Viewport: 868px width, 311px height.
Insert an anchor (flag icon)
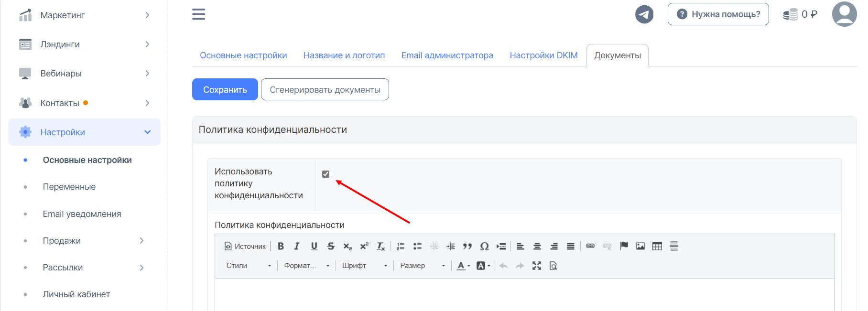click(624, 246)
